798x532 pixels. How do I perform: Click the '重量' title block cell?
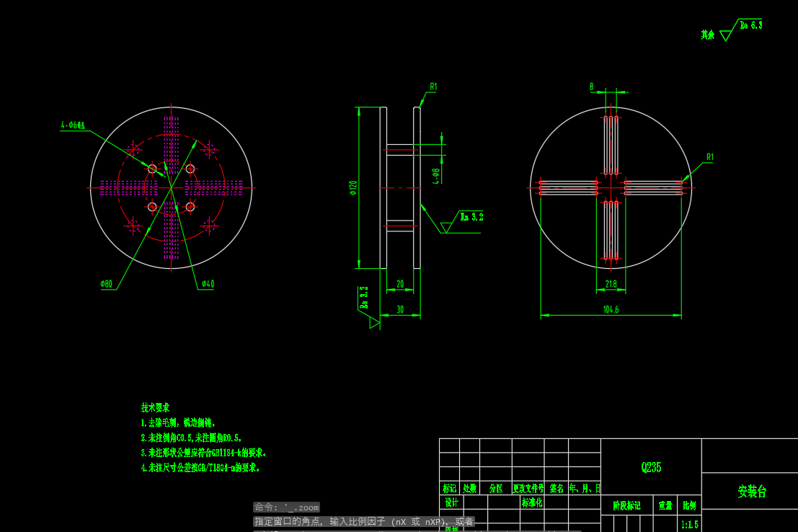pyautogui.click(x=665, y=505)
